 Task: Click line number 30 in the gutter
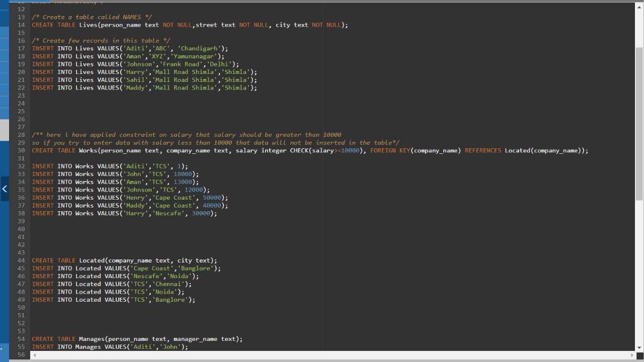point(21,150)
